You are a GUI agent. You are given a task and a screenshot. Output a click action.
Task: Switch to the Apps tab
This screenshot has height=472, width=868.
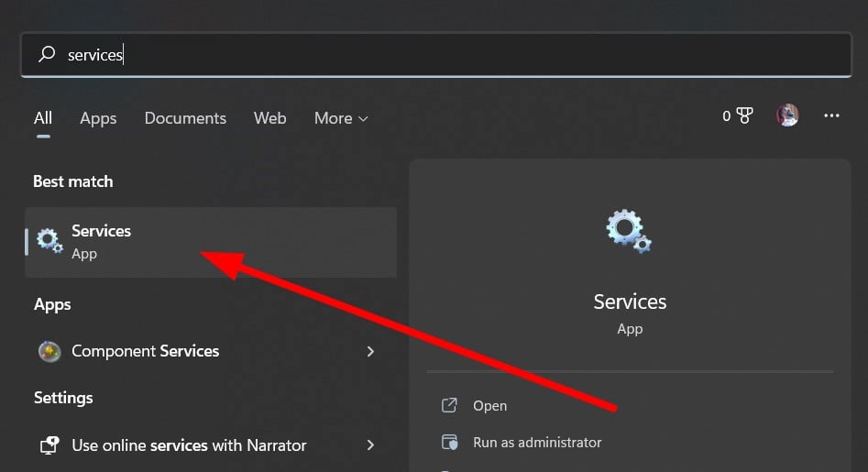click(98, 118)
